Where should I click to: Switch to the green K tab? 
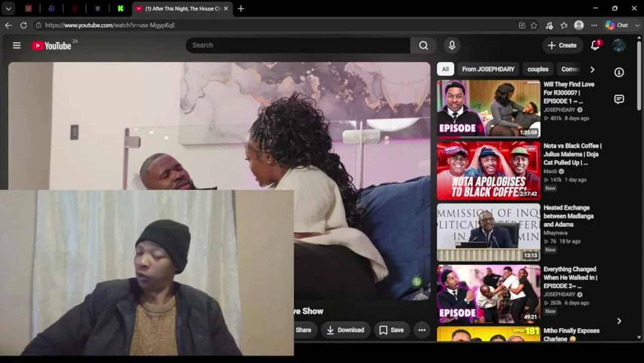pyautogui.click(x=120, y=9)
